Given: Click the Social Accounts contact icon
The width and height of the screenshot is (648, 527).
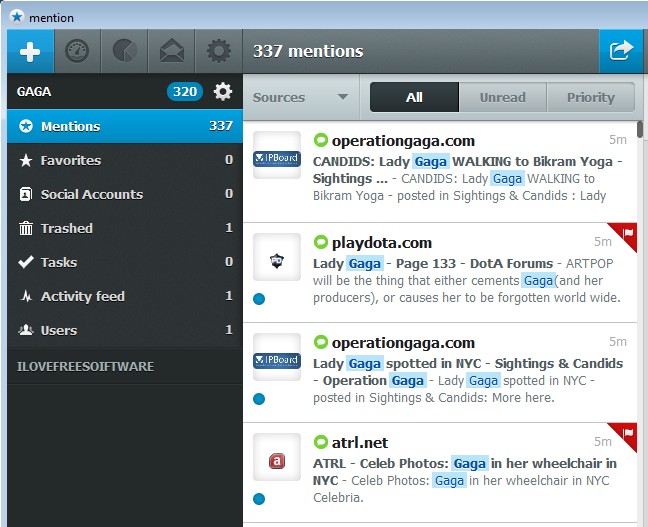Looking at the screenshot, I should click(x=26, y=194).
